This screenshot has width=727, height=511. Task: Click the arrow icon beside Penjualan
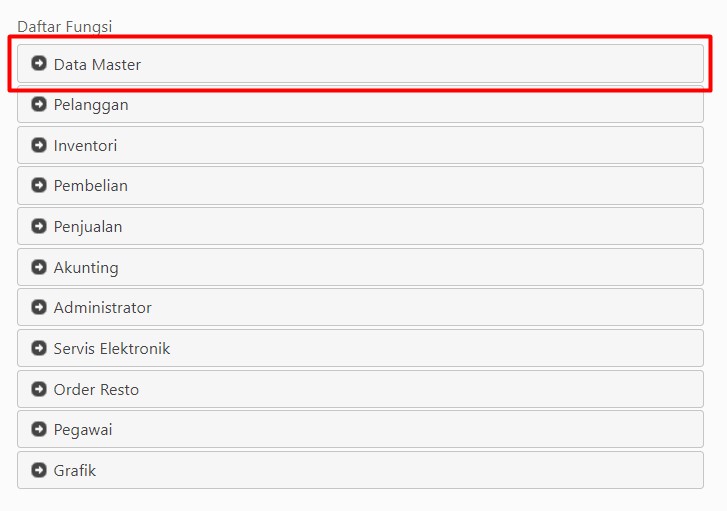(x=39, y=226)
